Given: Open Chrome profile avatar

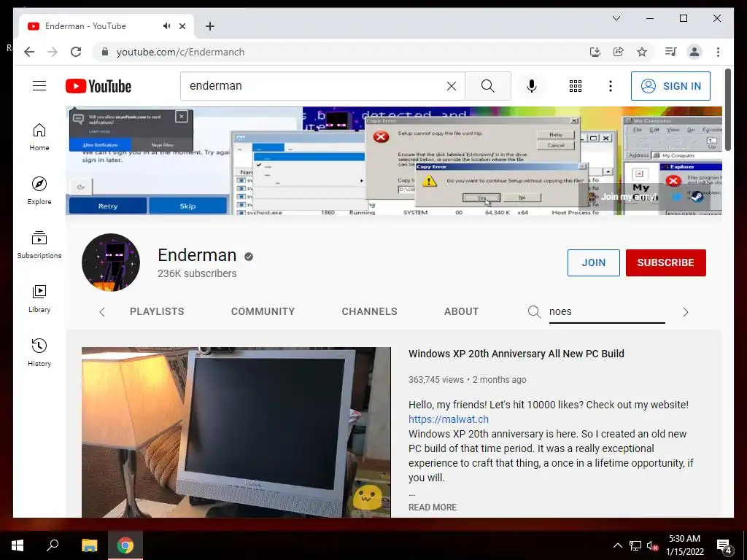Looking at the screenshot, I should click(694, 52).
